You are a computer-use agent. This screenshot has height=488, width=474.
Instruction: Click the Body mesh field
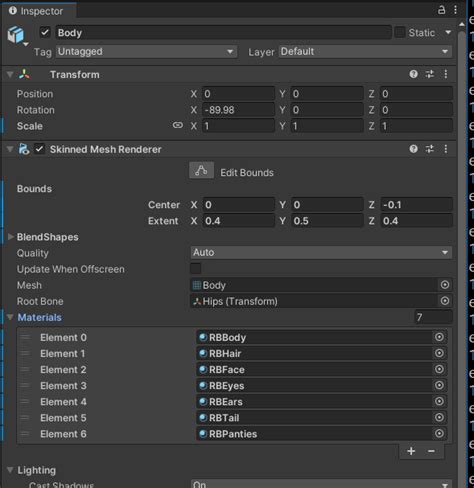321,285
